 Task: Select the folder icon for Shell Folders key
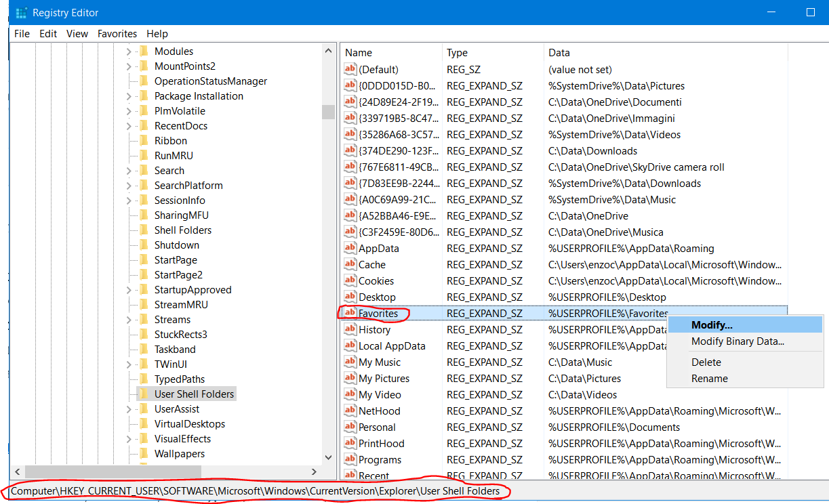pyautogui.click(x=143, y=230)
